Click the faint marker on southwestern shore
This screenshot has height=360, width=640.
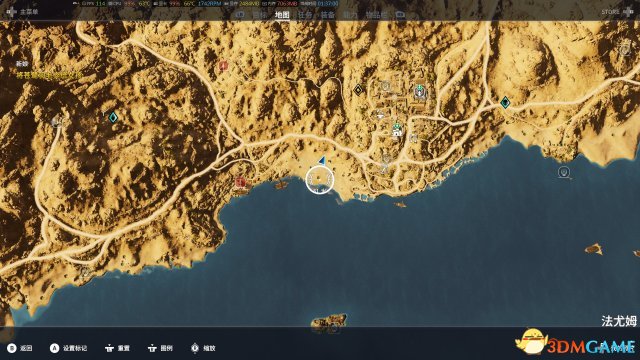85,272
